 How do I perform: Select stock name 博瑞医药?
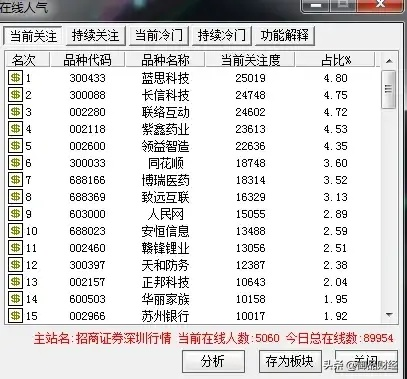pos(165,180)
